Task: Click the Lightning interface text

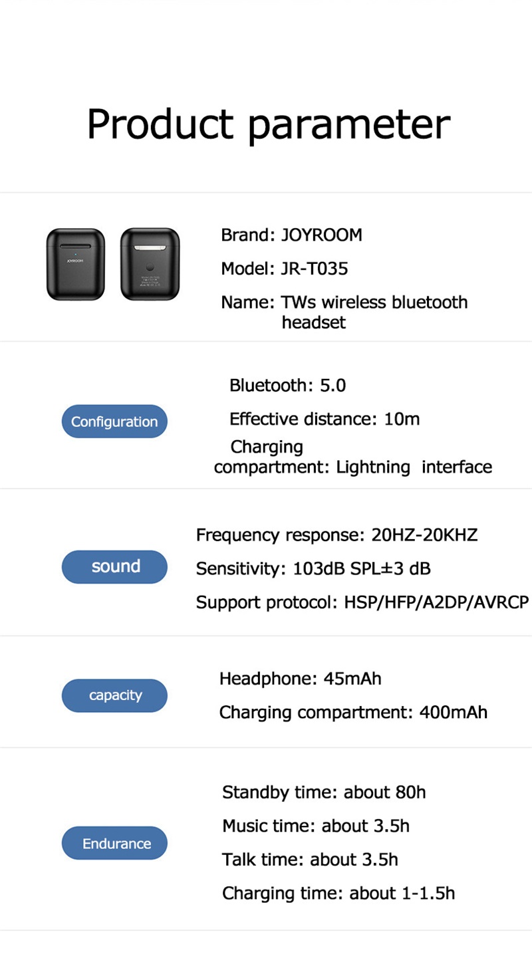Action: [x=414, y=467]
